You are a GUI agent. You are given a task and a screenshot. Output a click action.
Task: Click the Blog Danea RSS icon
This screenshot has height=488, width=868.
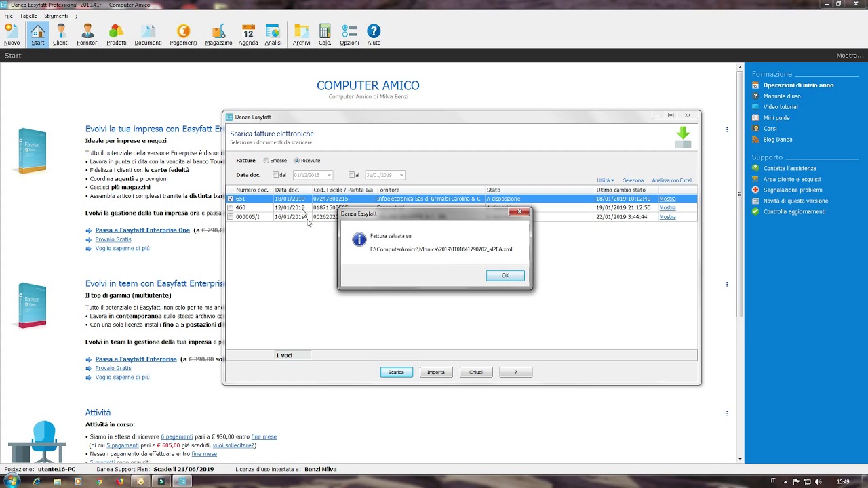click(x=756, y=140)
